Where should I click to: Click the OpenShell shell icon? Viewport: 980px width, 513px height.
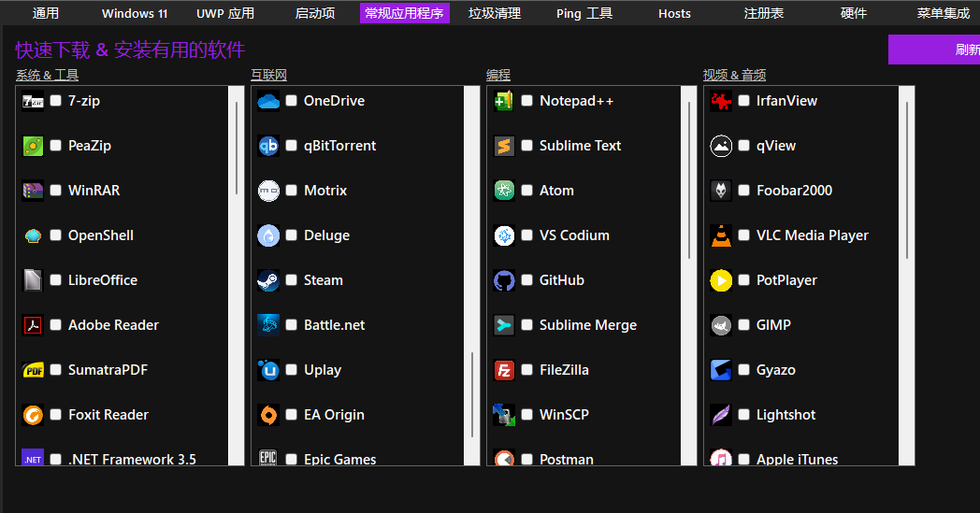[33, 235]
